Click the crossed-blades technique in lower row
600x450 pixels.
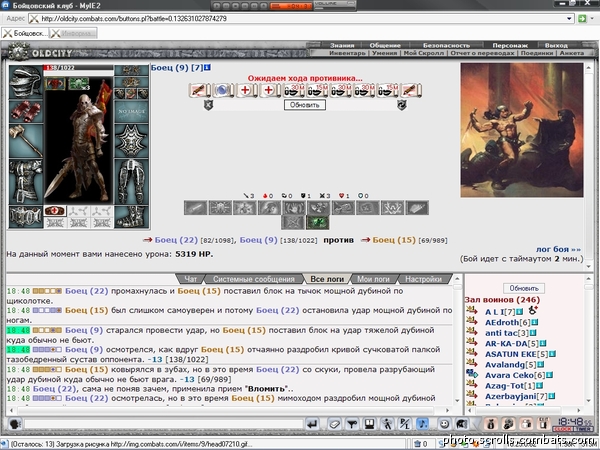293,222
